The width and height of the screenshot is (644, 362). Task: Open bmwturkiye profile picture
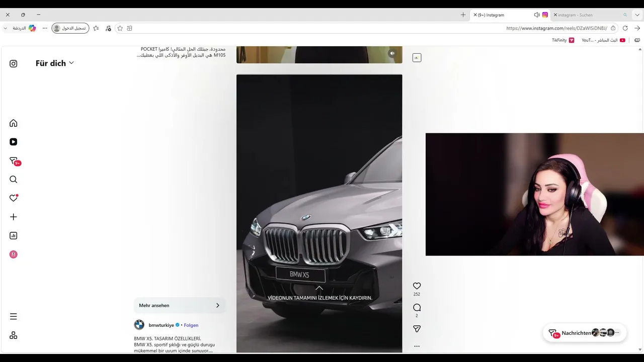click(x=139, y=325)
